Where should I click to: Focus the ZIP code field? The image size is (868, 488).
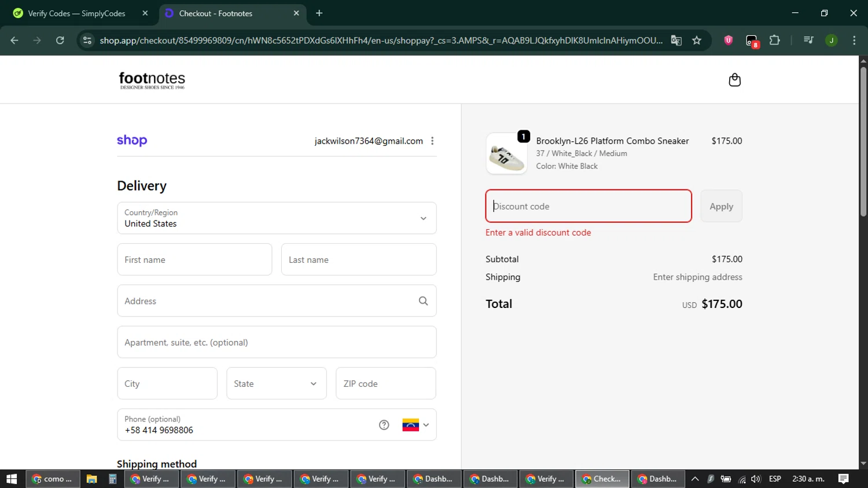386,383
